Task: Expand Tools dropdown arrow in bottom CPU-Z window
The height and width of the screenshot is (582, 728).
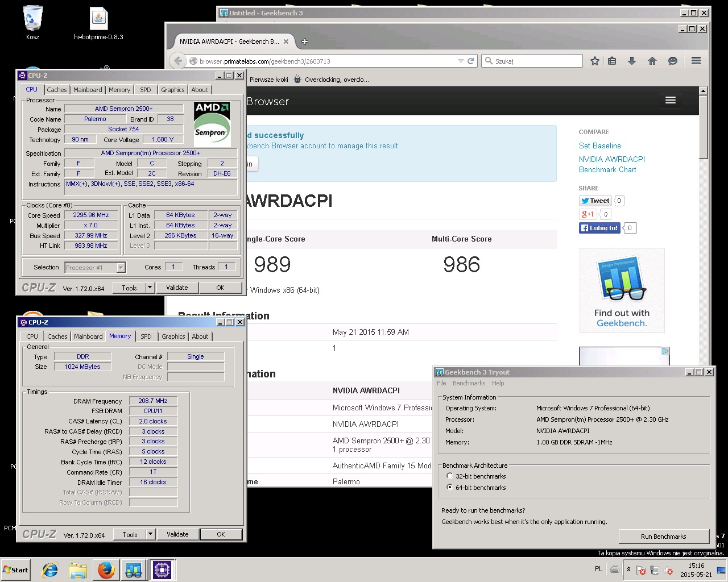Action: pyautogui.click(x=151, y=535)
